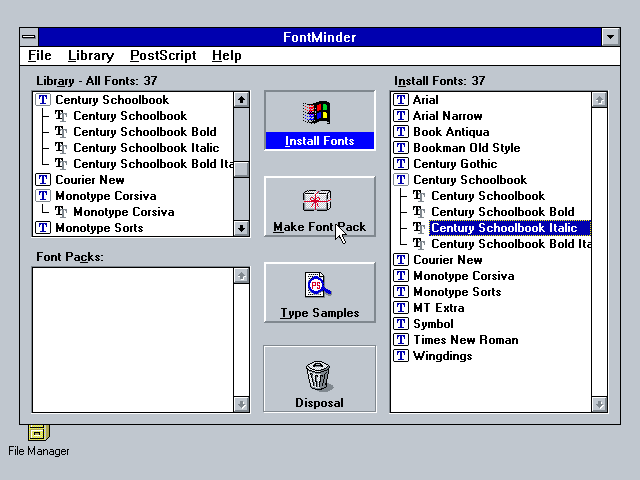
Task: Select Monotype Sorts in Library list
Action: pos(99,228)
